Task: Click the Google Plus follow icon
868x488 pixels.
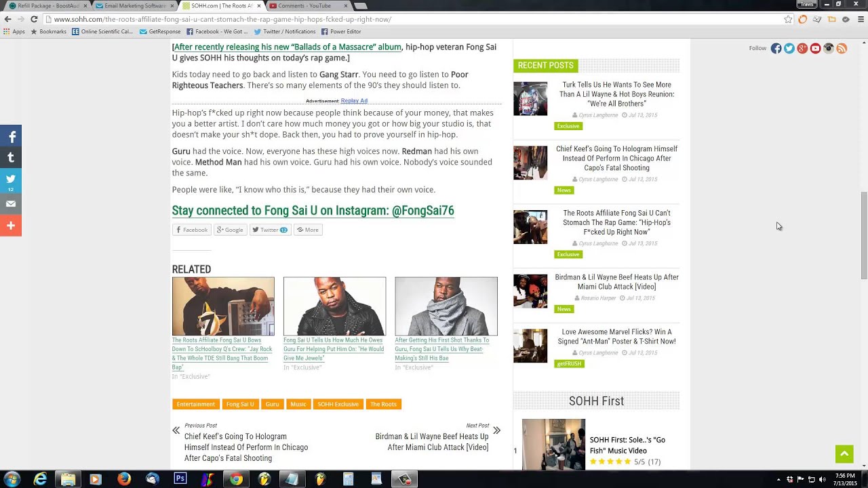Action: coord(802,48)
